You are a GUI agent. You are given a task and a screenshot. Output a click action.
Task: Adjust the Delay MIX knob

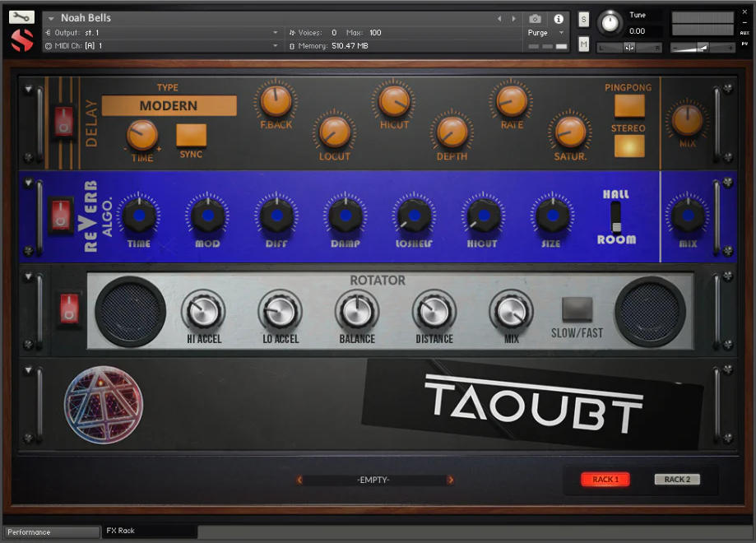[687, 121]
